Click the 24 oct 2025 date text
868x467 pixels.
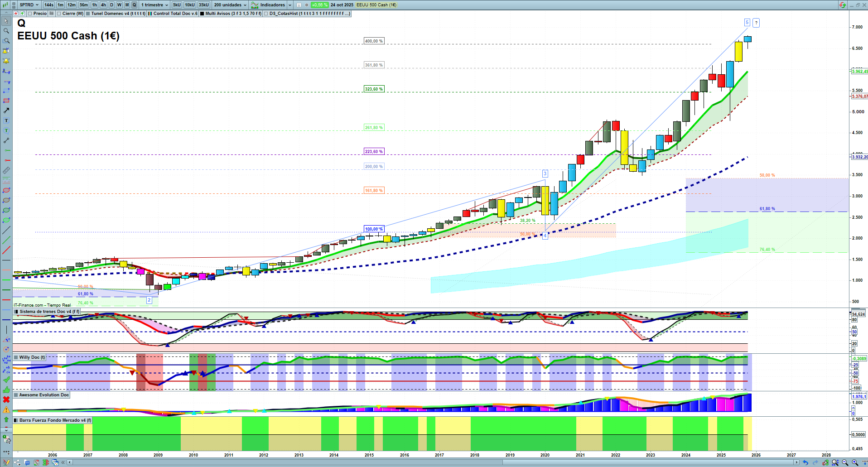(342, 5)
